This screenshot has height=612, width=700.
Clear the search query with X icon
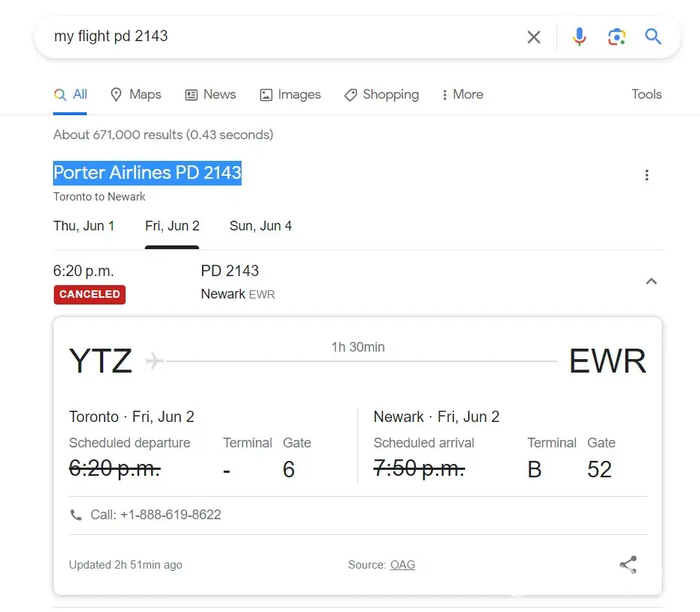pos(533,37)
